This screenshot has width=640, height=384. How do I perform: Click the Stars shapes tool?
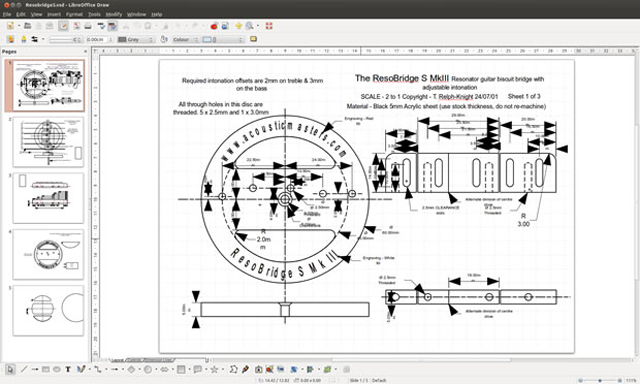pyautogui.click(x=214, y=369)
